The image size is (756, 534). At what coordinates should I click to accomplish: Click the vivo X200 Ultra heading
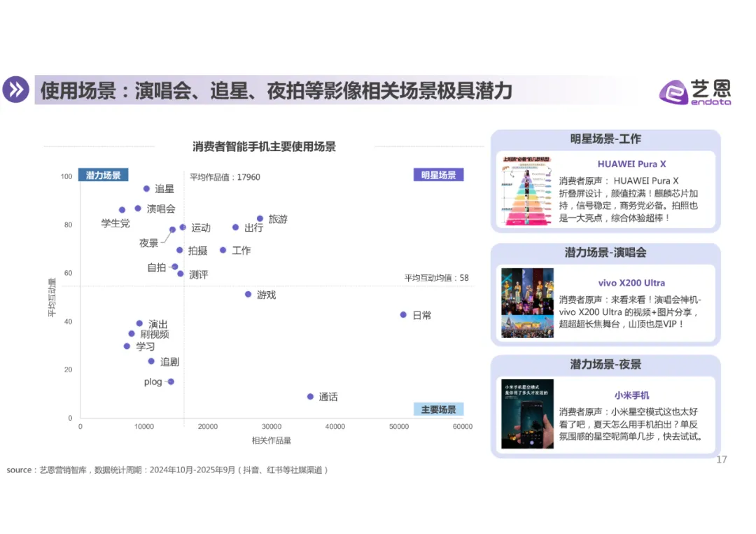[x=631, y=283]
